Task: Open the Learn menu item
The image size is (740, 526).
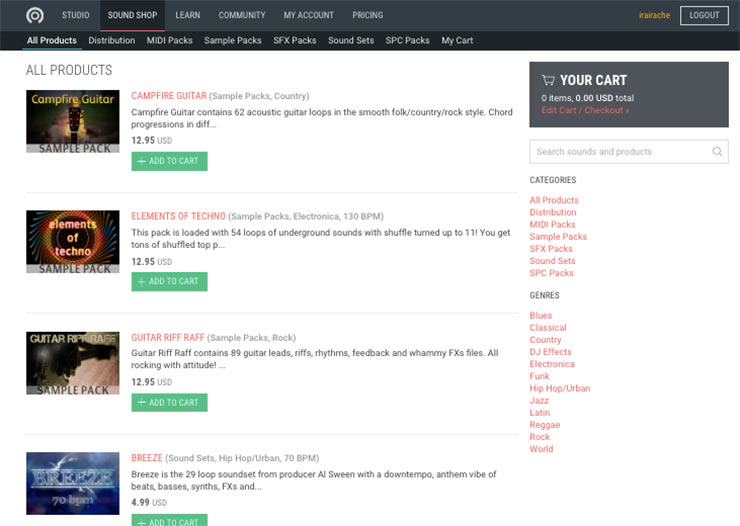Action: tap(188, 15)
